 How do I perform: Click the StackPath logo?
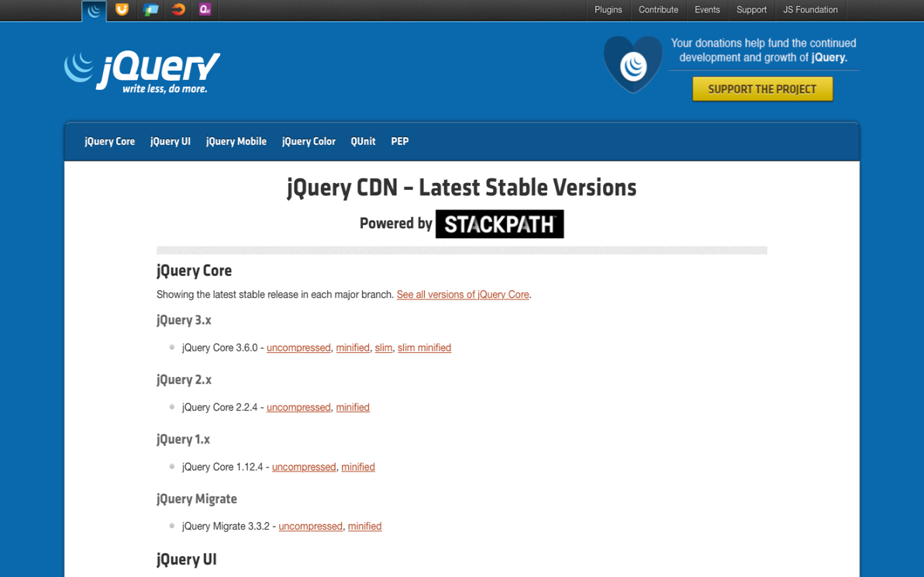pos(499,224)
